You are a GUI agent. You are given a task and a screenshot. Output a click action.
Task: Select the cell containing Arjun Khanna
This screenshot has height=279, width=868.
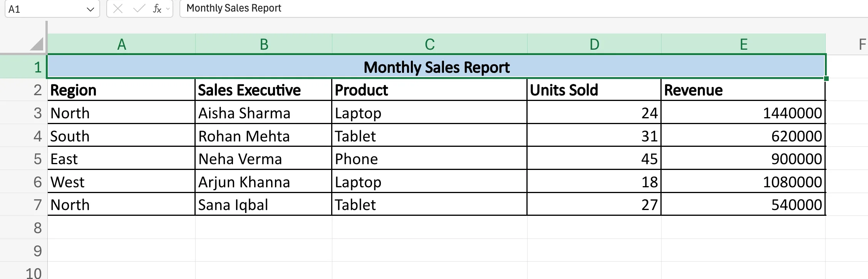tap(263, 182)
